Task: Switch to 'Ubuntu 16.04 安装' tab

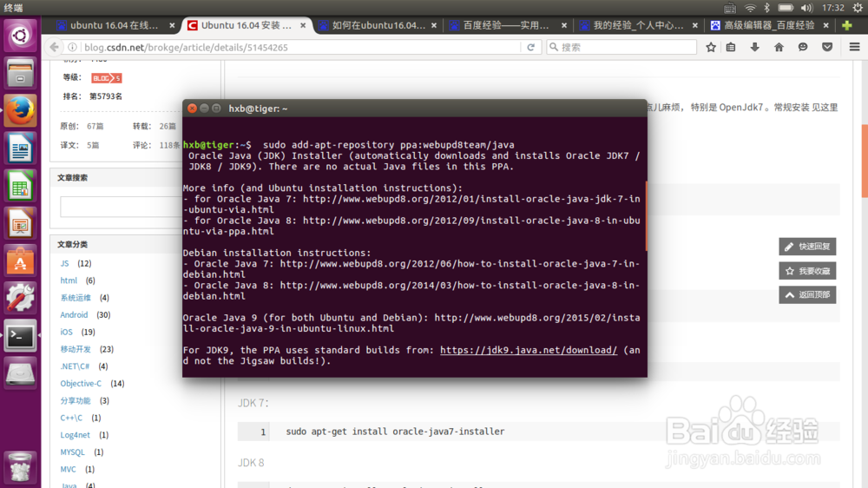Action: click(246, 25)
